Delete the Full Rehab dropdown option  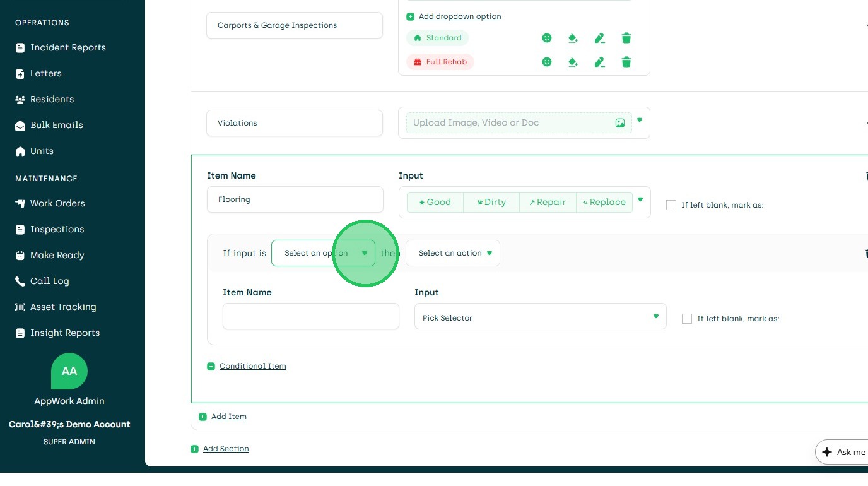point(626,62)
